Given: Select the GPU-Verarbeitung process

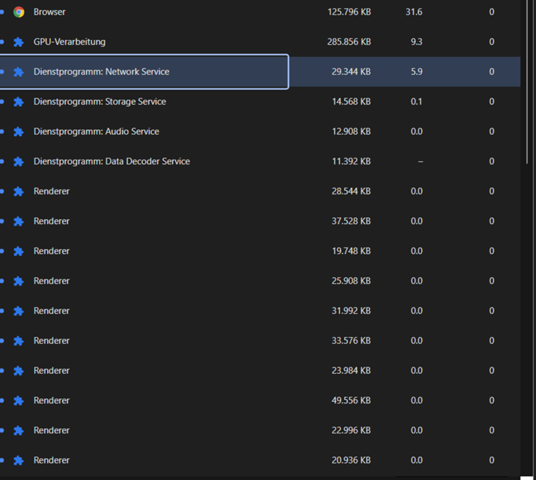Looking at the screenshot, I should click(260, 42).
